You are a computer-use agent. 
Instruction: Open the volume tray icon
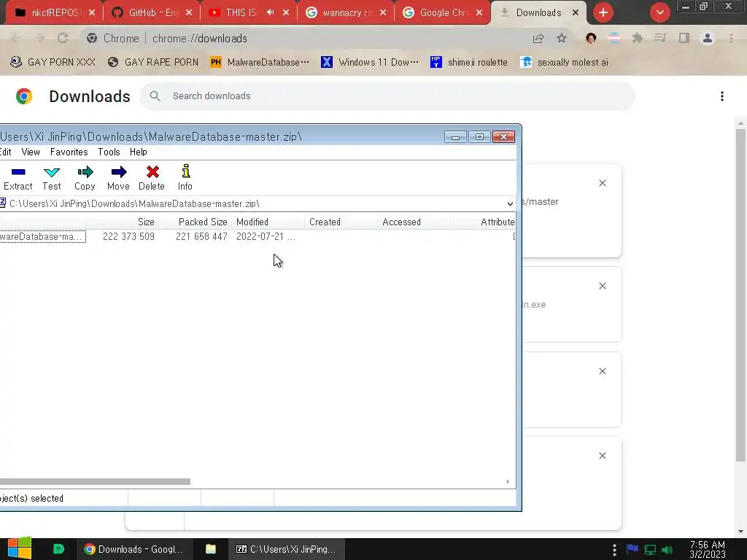pyautogui.click(x=667, y=550)
